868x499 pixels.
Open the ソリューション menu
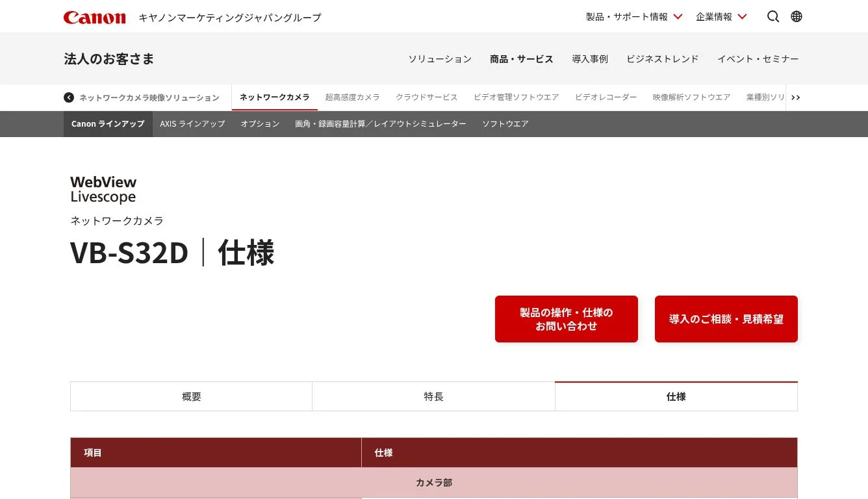pos(440,59)
